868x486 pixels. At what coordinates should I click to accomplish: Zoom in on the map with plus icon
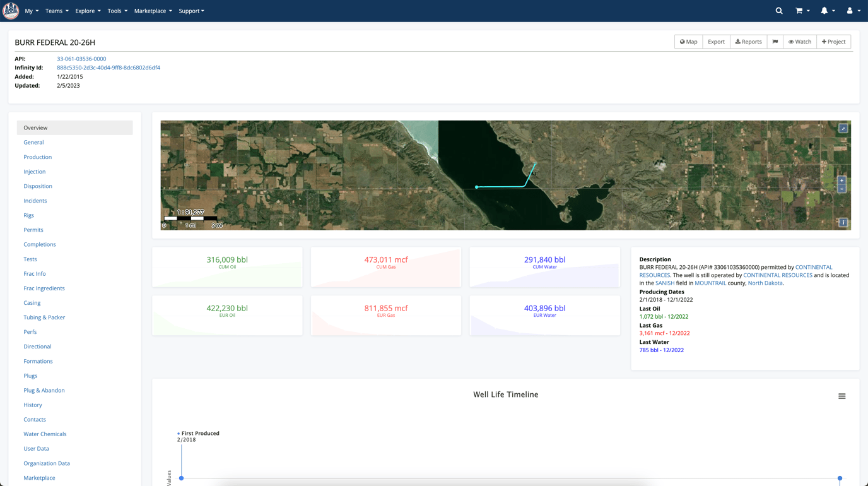[x=842, y=180]
